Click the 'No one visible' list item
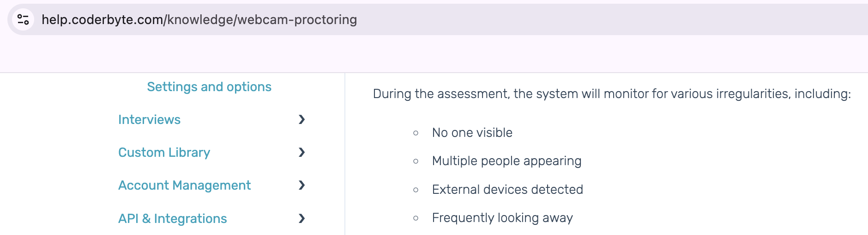This screenshot has width=868, height=235. point(472,133)
